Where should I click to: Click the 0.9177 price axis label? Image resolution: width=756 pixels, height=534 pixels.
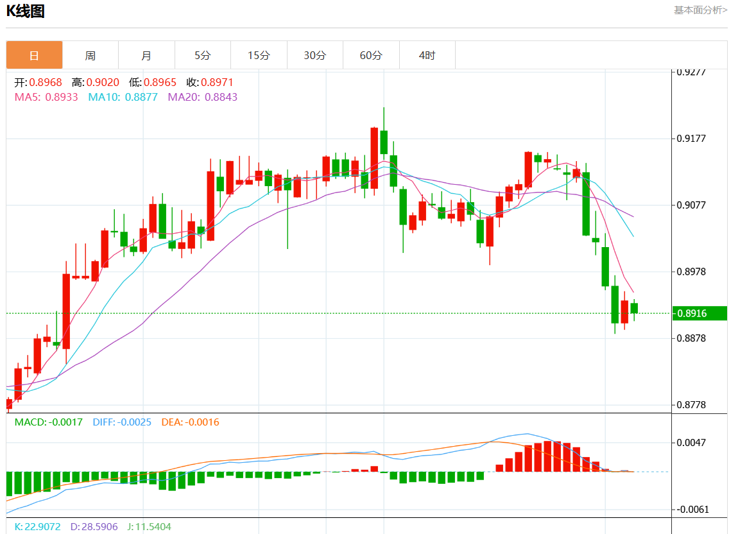pyautogui.click(x=691, y=139)
